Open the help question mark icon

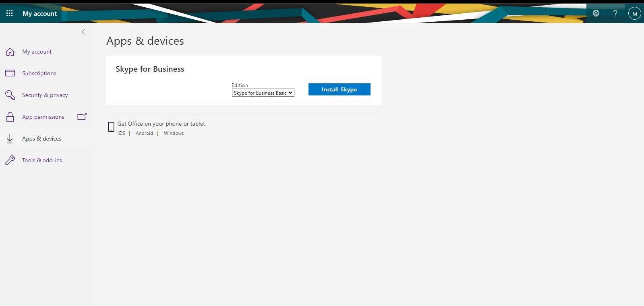pyautogui.click(x=615, y=13)
